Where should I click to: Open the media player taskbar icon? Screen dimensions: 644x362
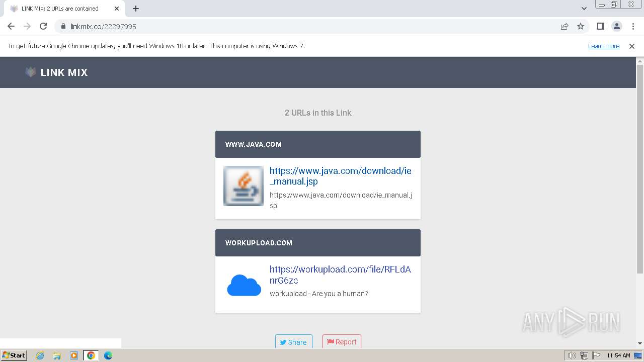74,355
